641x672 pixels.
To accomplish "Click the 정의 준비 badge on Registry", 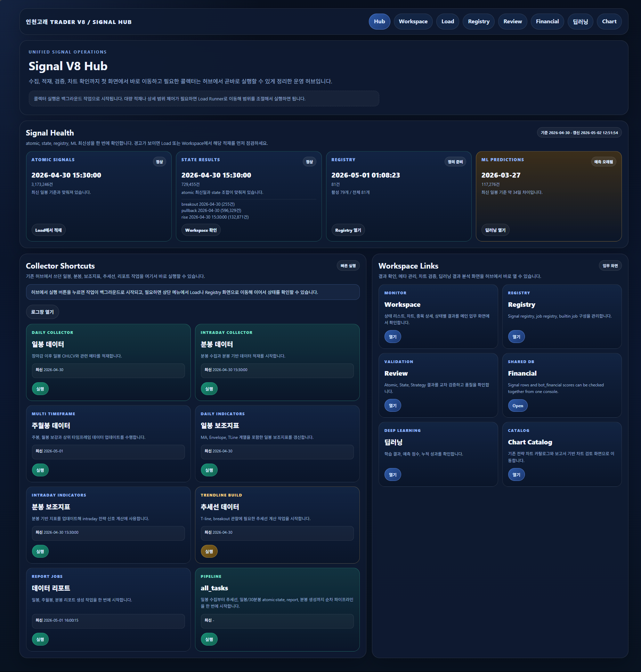I will [455, 162].
